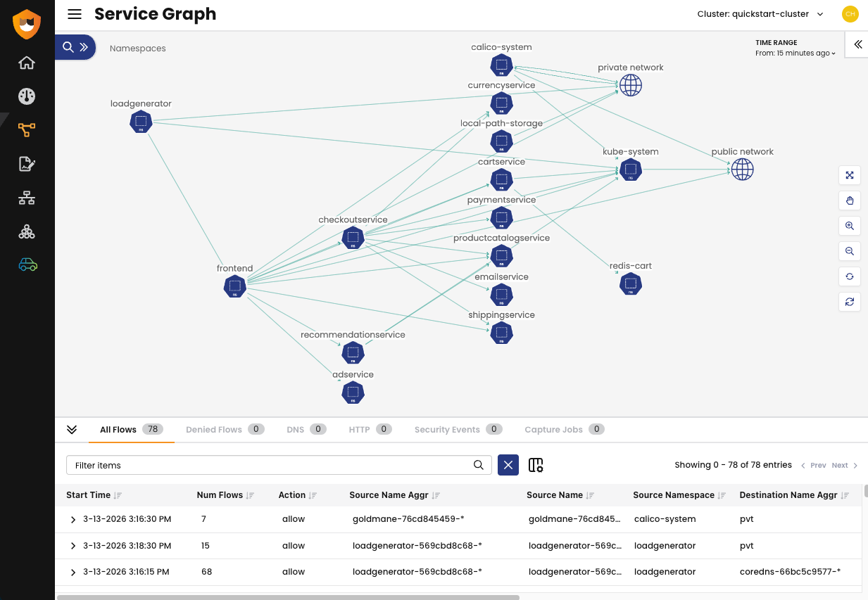Zoom out of the service graph
Viewport: 868px width, 600px height.
(x=850, y=251)
